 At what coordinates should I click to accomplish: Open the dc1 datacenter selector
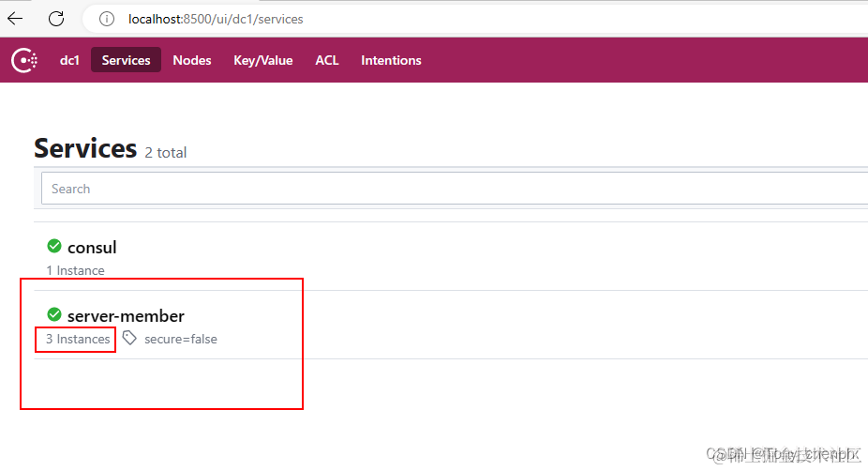click(69, 60)
